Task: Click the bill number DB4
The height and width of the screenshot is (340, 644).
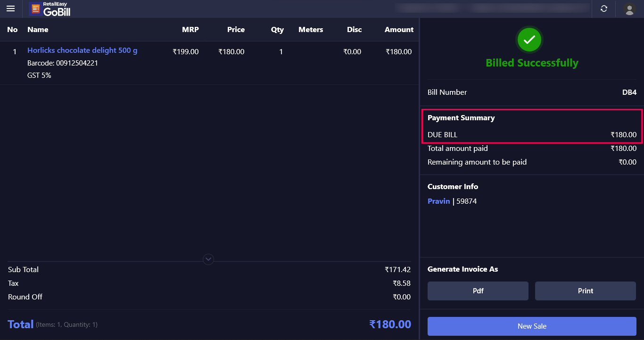Action: pyautogui.click(x=629, y=92)
